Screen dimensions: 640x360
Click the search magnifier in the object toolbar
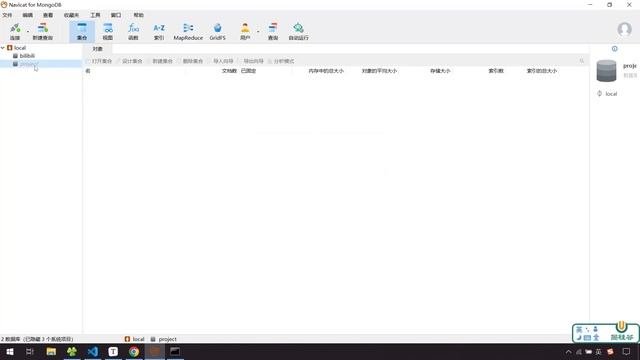coord(582,61)
